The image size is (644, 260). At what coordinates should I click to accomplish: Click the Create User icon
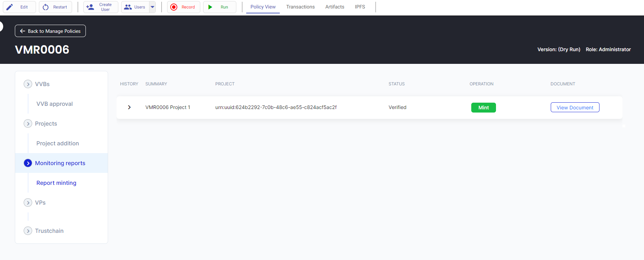pyautogui.click(x=90, y=7)
